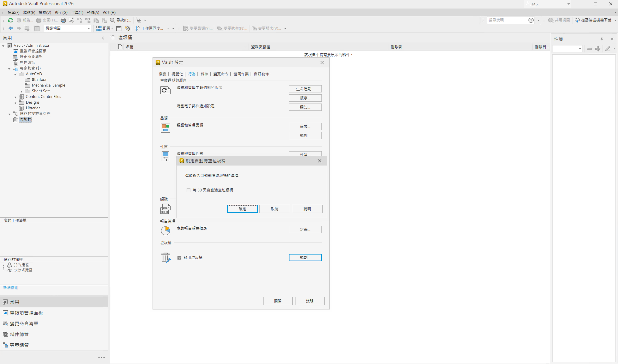Click the 配置 layout icon

click(99, 28)
